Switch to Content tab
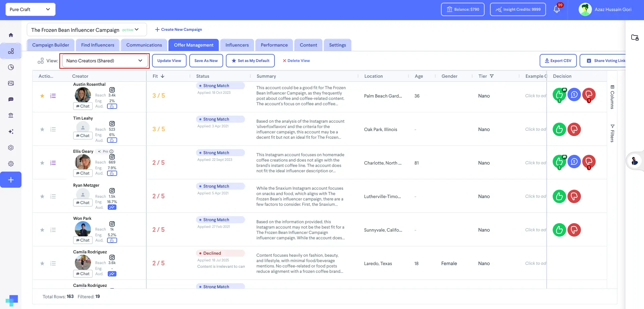 coord(308,45)
